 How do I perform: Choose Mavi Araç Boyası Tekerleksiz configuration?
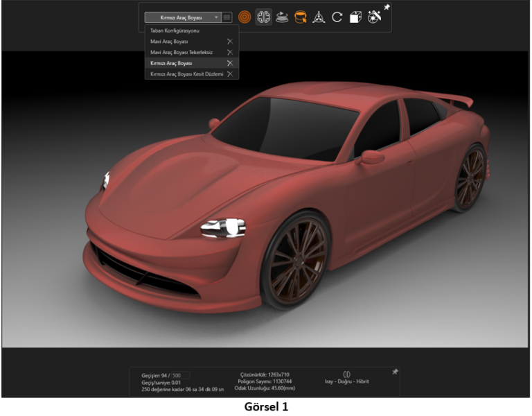[x=181, y=52]
